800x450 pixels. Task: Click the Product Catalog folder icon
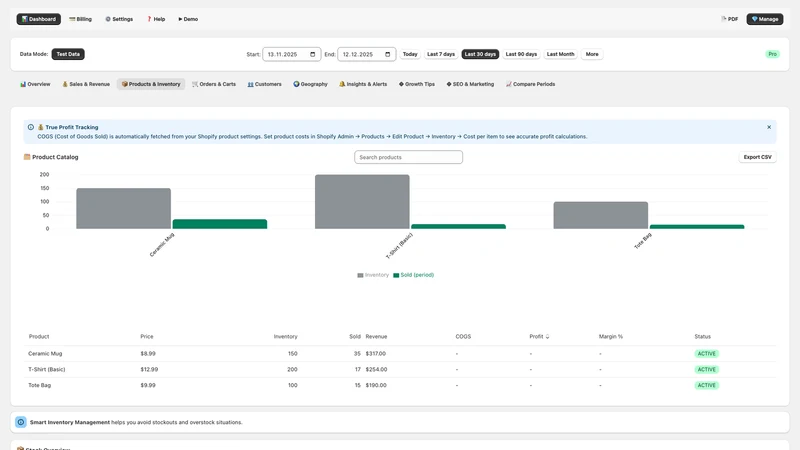tap(27, 157)
